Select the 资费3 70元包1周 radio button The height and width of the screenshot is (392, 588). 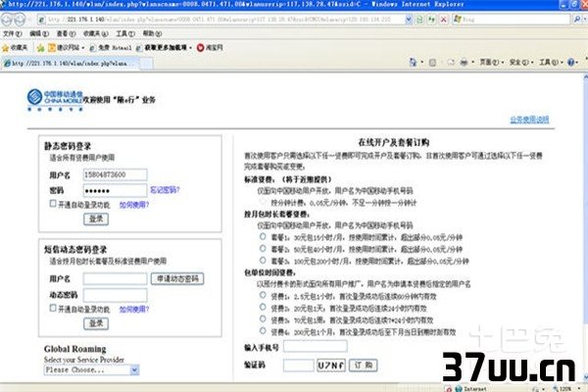pos(263,318)
